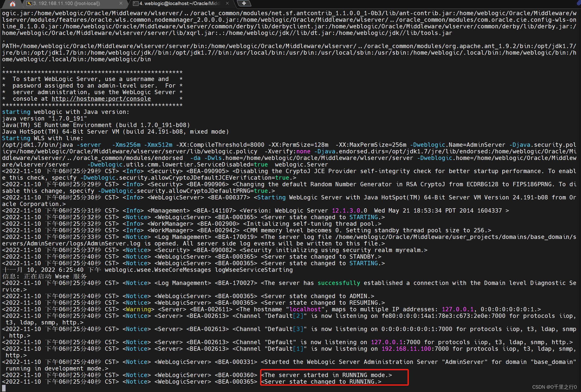Click the BEA-000331 Started AdminServer log entry
581x392 pixels.
tap(236, 362)
